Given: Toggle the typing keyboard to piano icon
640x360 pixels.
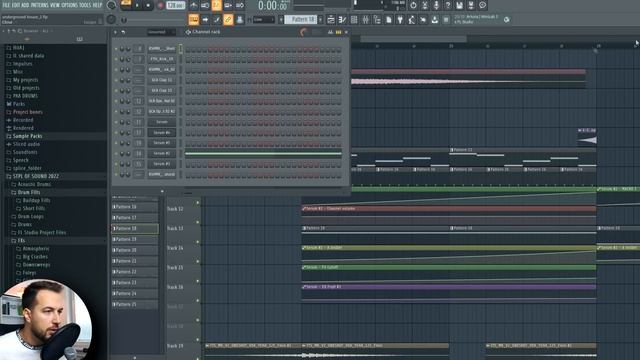Looking at the screenshot, I should click(x=193, y=19).
